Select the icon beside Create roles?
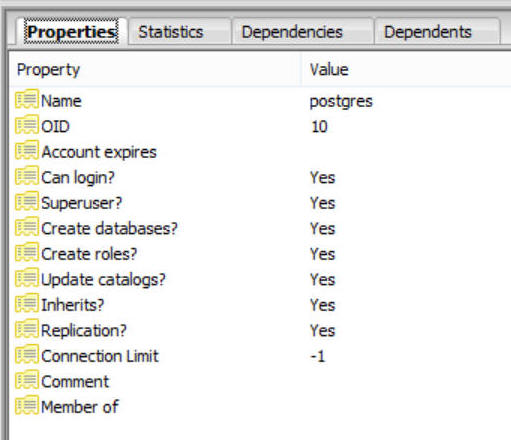 [27, 252]
